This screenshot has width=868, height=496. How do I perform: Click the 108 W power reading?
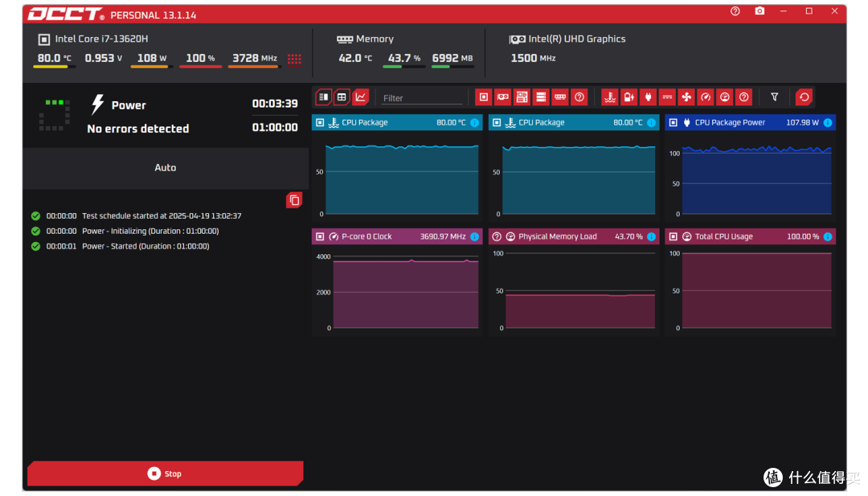click(x=152, y=58)
